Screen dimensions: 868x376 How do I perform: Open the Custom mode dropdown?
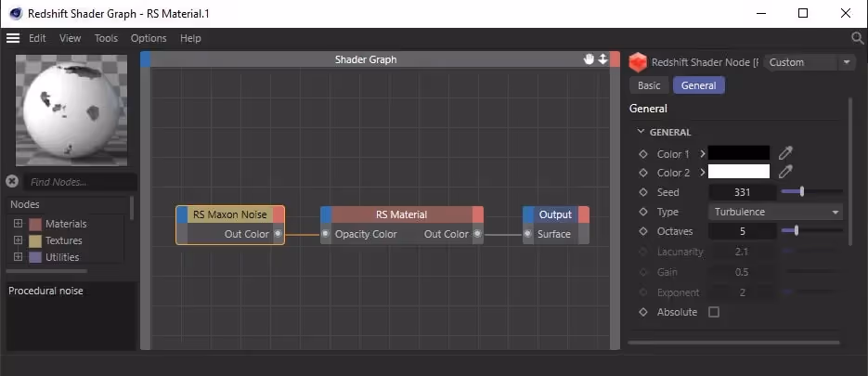pyautogui.click(x=809, y=62)
